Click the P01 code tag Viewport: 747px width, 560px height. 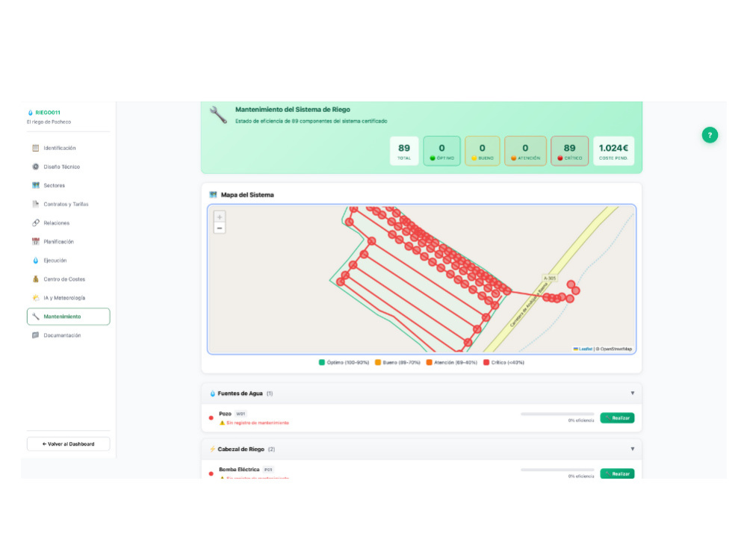click(268, 470)
